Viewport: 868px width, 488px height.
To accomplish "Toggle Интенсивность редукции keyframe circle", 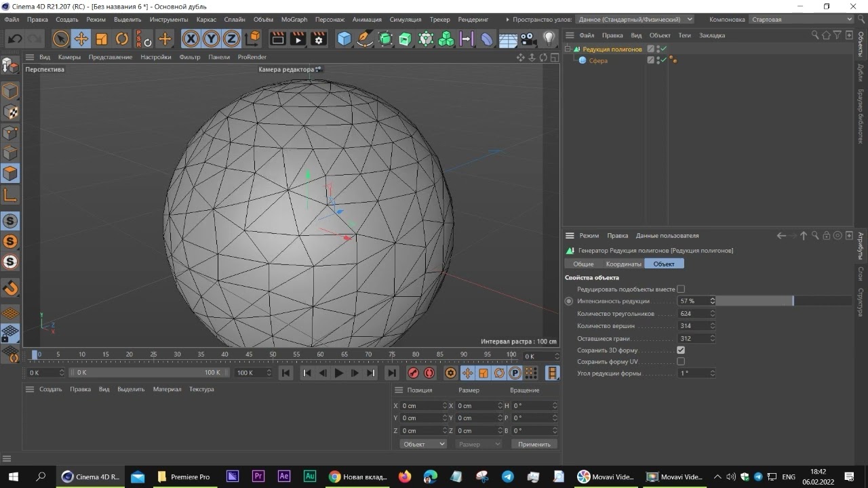I will 569,301.
